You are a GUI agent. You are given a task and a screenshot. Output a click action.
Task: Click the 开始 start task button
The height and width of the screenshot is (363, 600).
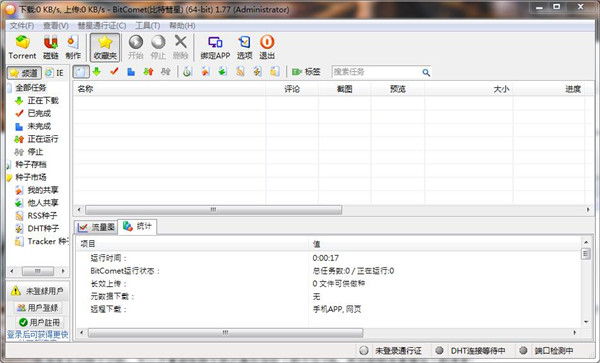[135, 47]
